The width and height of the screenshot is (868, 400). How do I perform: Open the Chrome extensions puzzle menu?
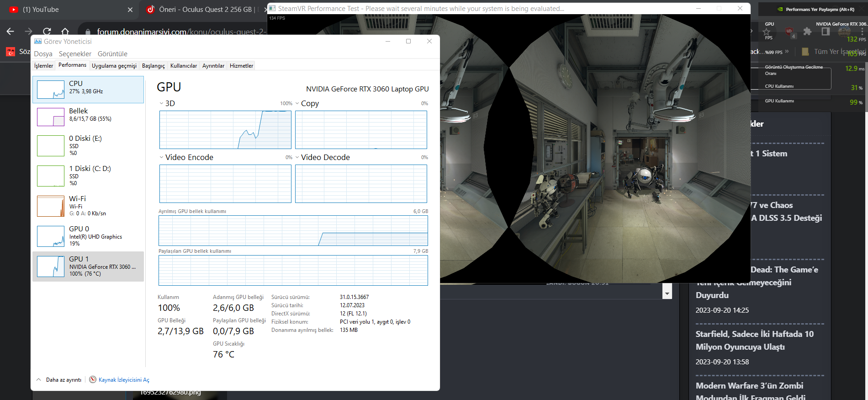807,32
